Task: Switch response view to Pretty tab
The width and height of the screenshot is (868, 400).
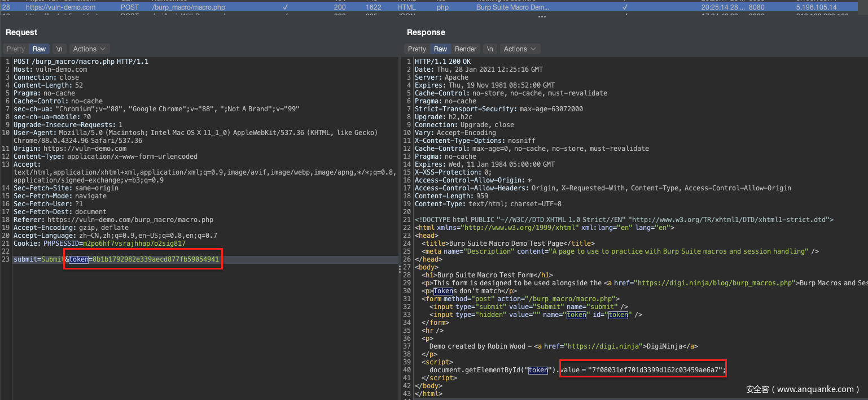Action: pyautogui.click(x=417, y=49)
